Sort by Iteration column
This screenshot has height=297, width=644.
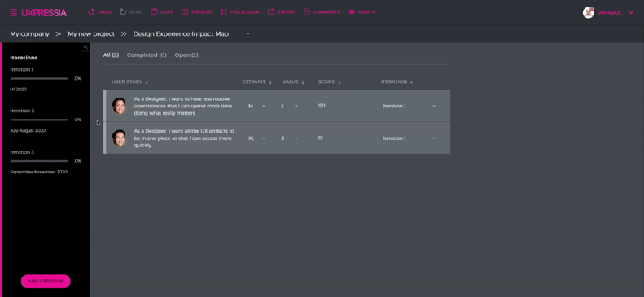pyautogui.click(x=396, y=81)
